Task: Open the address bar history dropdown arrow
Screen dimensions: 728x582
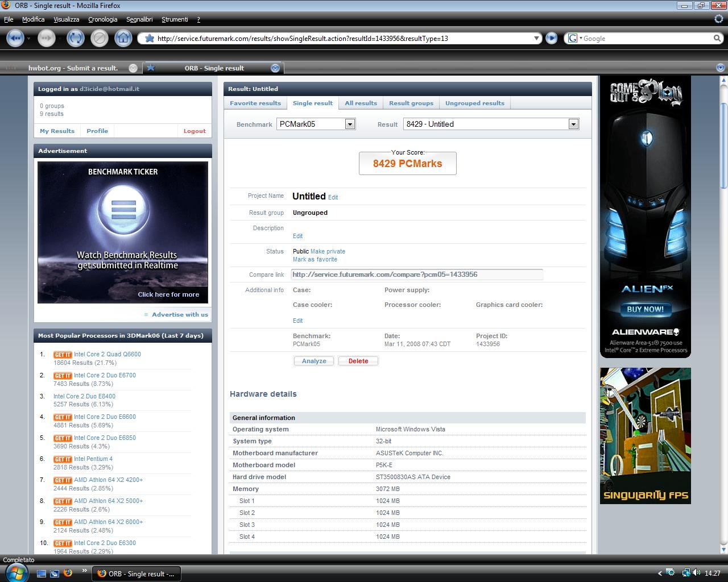Action: (536, 38)
